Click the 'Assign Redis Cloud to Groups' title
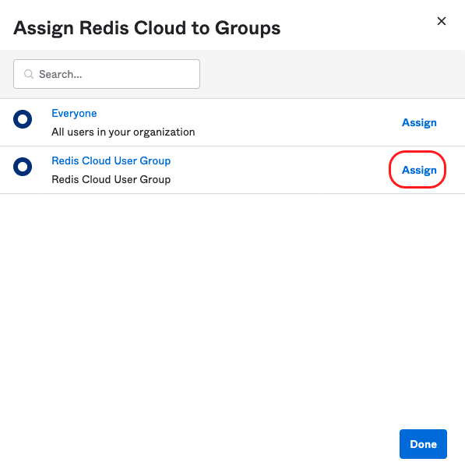465x476 pixels. point(147,28)
